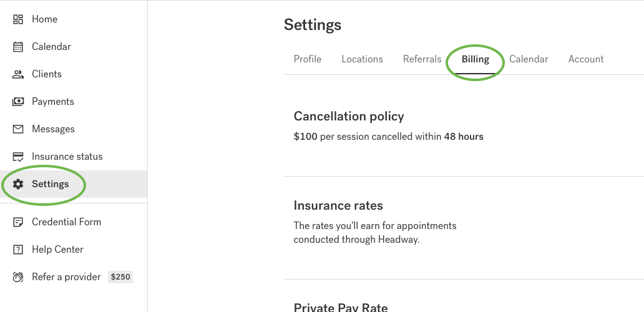
Task: Click the Calendar icon in sidebar
Action: 18,47
